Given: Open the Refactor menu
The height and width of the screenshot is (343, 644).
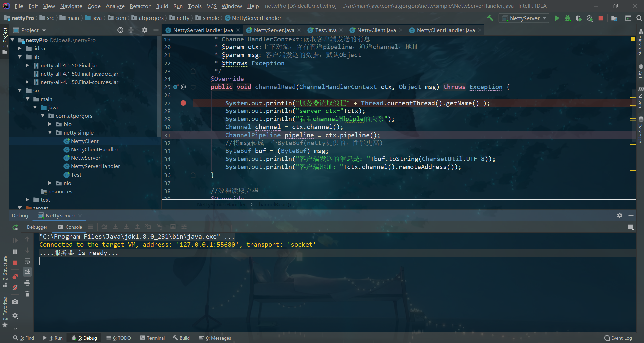Looking at the screenshot, I should pos(140,6).
